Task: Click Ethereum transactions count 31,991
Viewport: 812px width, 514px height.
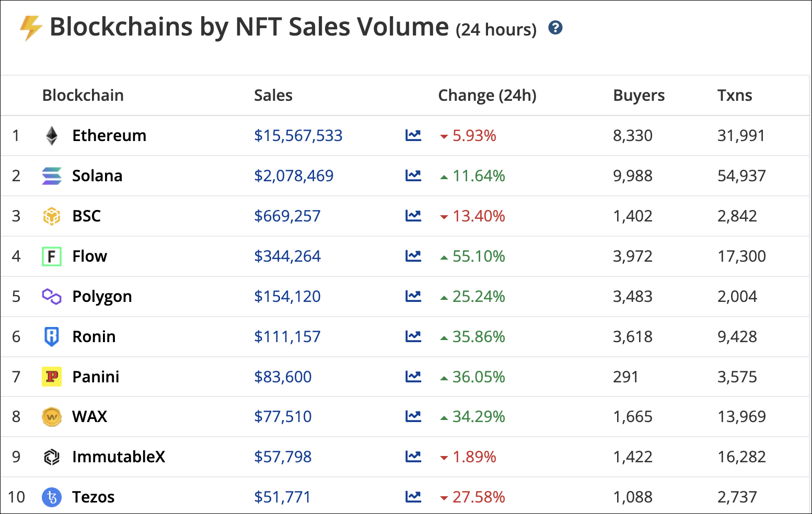Action: pyautogui.click(x=741, y=136)
